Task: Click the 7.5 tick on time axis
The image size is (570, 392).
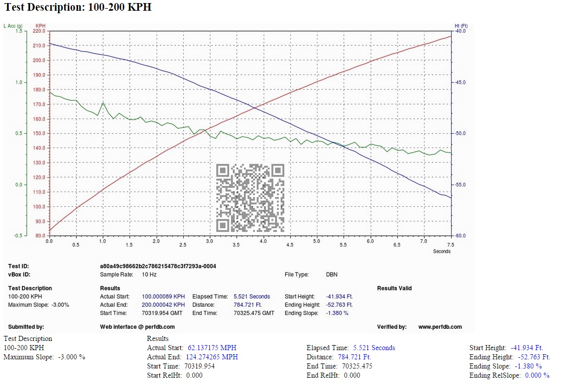Action: coord(451,244)
